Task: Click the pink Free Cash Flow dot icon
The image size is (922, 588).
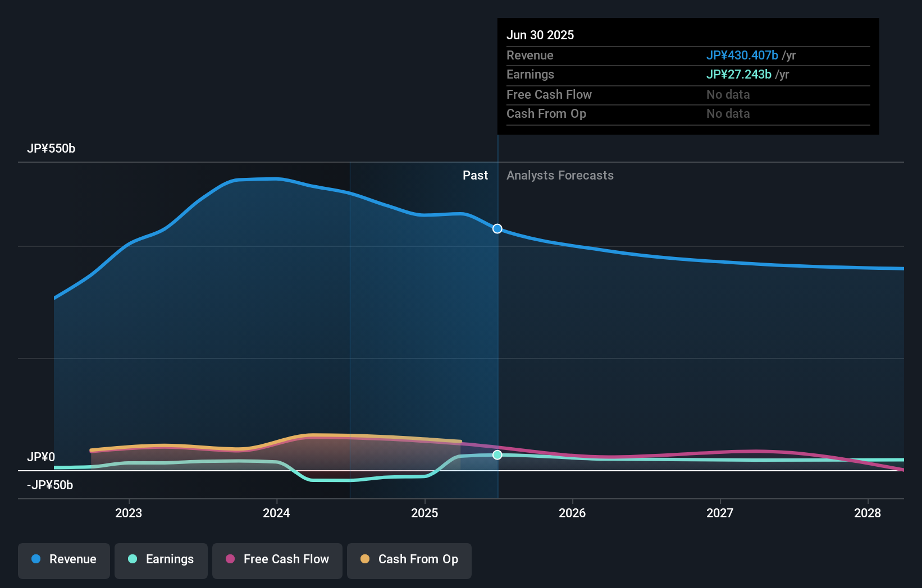Action: pos(230,559)
